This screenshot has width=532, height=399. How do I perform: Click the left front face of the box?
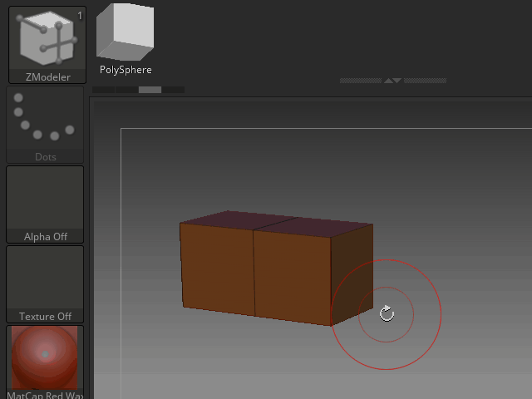(217, 269)
